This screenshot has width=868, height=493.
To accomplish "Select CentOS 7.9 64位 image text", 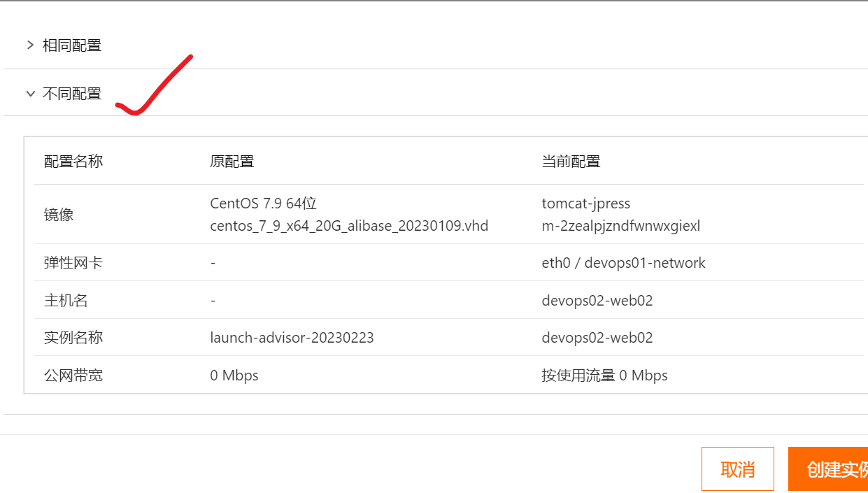I will pyautogui.click(x=263, y=203).
